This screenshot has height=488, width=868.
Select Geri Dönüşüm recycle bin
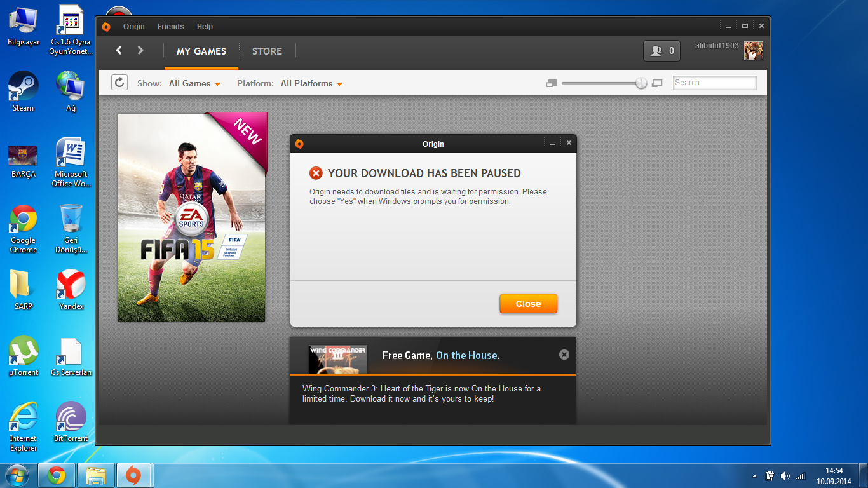pyautogui.click(x=71, y=228)
